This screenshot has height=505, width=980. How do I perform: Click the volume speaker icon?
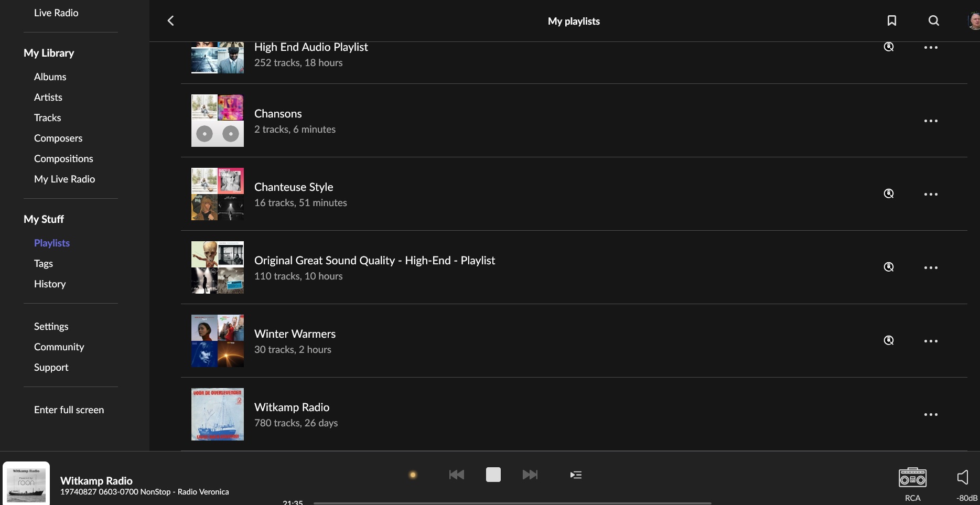click(963, 477)
